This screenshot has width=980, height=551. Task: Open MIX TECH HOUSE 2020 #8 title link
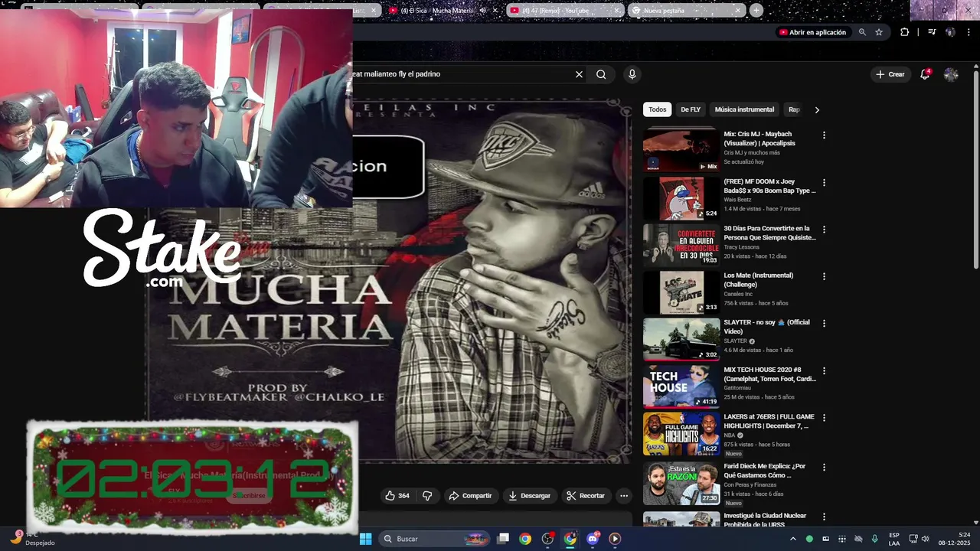click(769, 374)
